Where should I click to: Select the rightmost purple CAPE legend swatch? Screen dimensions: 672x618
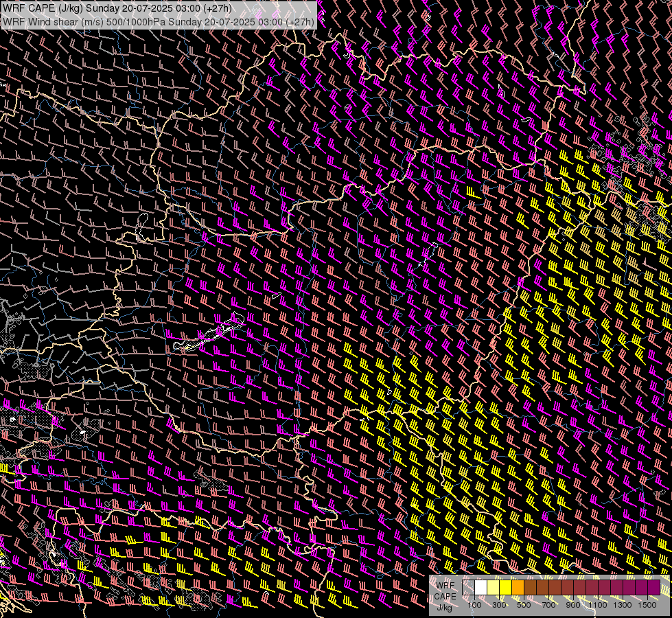pyautogui.click(x=653, y=588)
